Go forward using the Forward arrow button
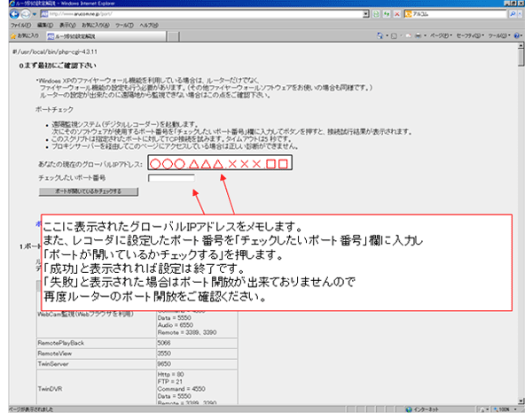The image size is (532, 413). tap(26, 14)
